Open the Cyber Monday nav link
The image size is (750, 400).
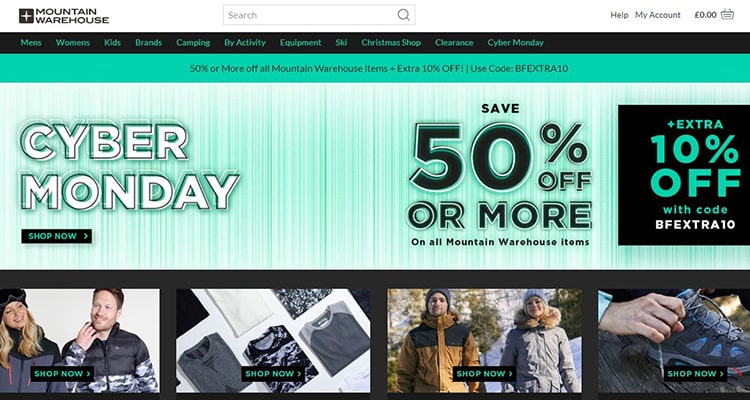516,43
